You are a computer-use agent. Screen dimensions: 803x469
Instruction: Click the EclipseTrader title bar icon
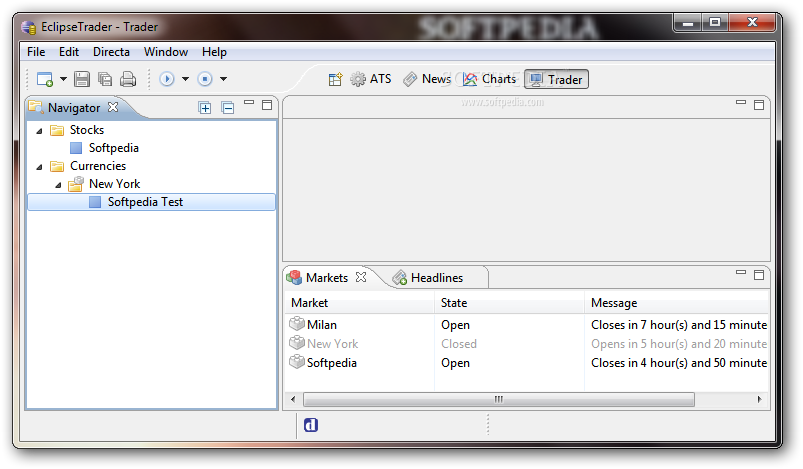coord(29,27)
